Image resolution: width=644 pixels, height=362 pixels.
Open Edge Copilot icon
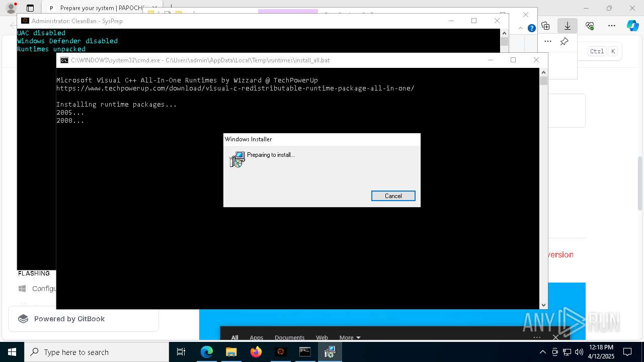[632, 26]
